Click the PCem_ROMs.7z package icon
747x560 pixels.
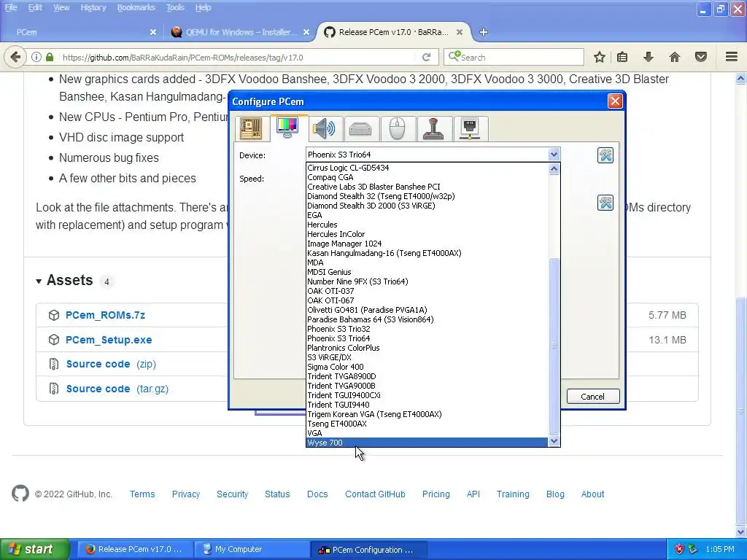tap(54, 315)
